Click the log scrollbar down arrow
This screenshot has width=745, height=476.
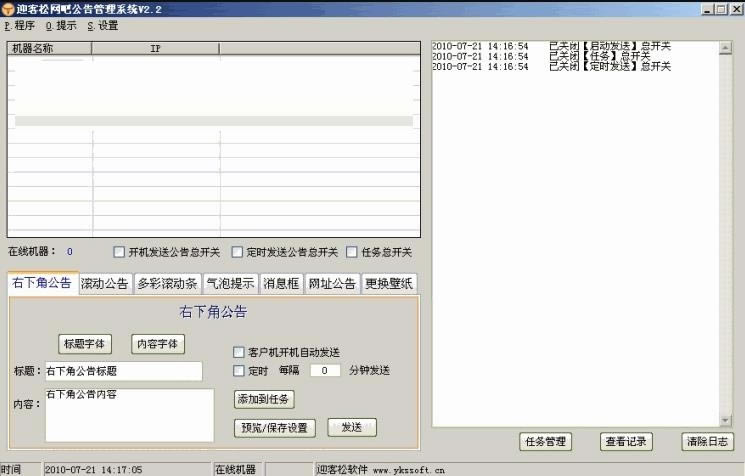725,420
